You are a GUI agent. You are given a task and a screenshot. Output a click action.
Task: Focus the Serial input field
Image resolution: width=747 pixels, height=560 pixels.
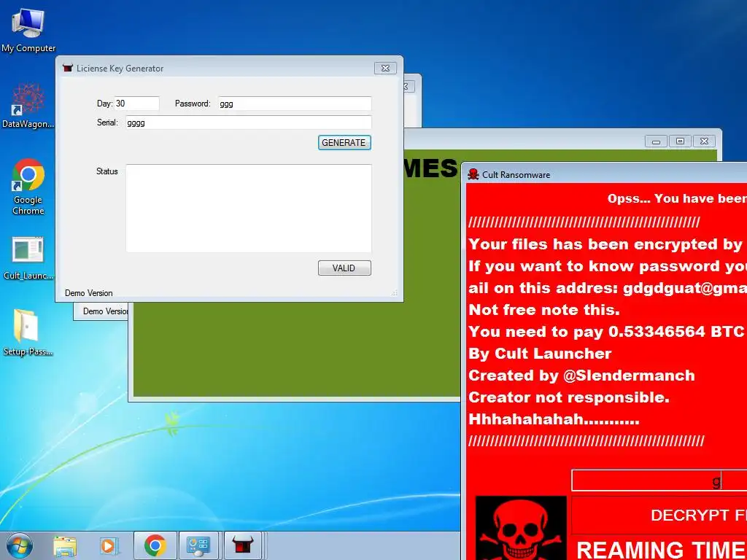tap(248, 122)
